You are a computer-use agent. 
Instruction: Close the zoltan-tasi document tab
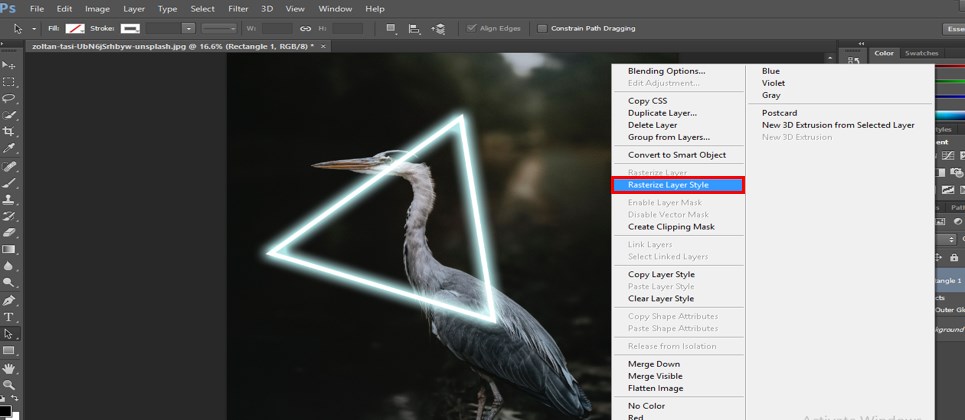tap(322, 46)
